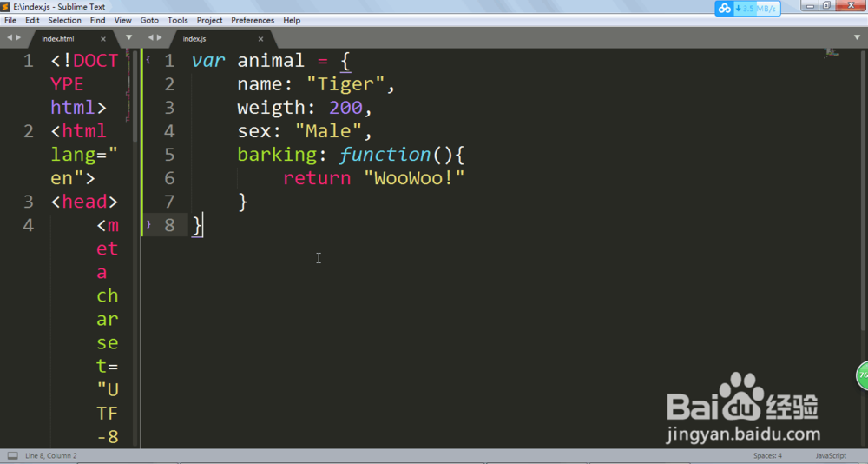Image resolution: width=868 pixels, height=464 pixels.
Task: Click the number 200 on line 3
Action: click(x=345, y=108)
